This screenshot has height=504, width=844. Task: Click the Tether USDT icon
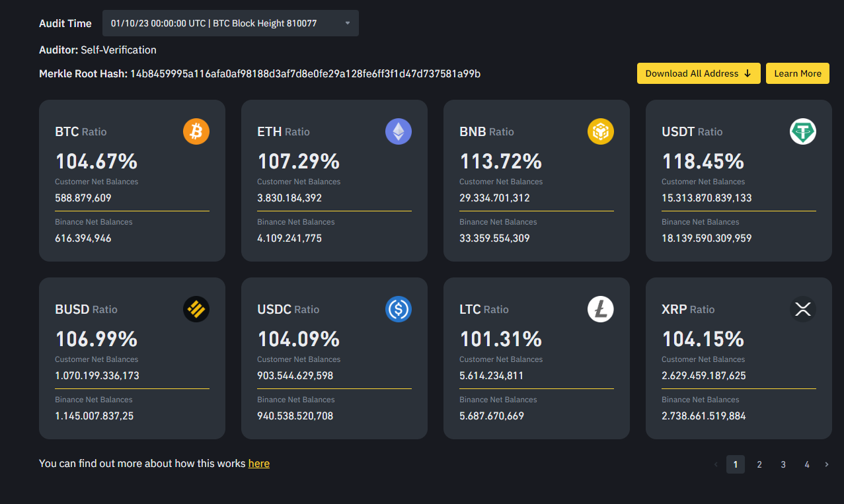coord(802,131)
